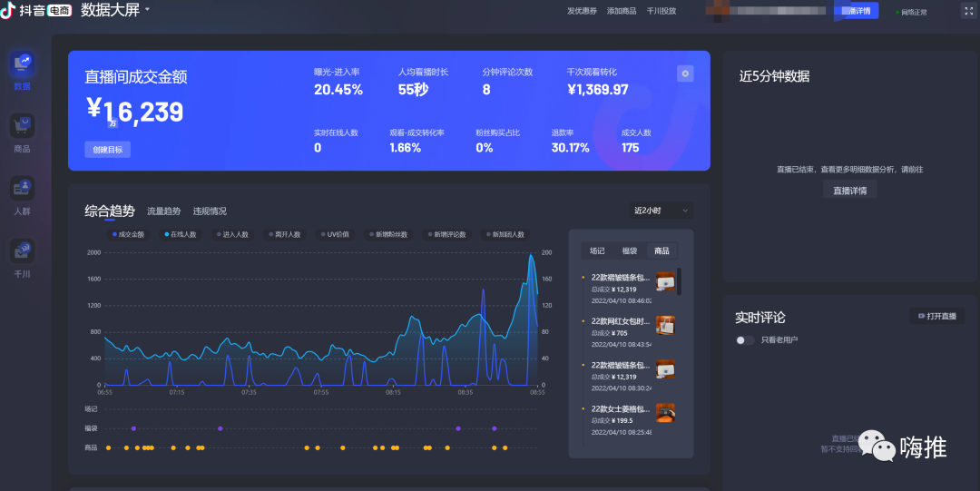This screenshot has height=491, width=980.
Task: Click the 网络正常 status indicator
Action: (x=912, y=12)
